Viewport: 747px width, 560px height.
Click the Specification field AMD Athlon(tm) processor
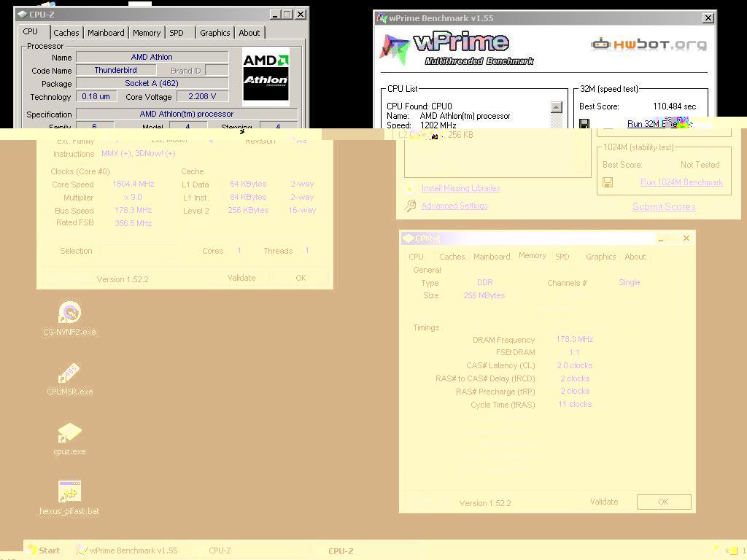click(187, 114)
